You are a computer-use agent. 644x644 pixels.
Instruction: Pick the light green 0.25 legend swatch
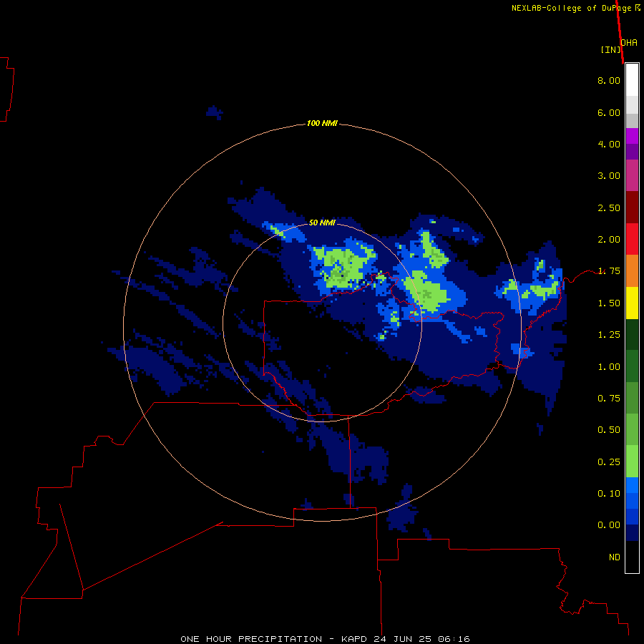[x=632, y=462]
